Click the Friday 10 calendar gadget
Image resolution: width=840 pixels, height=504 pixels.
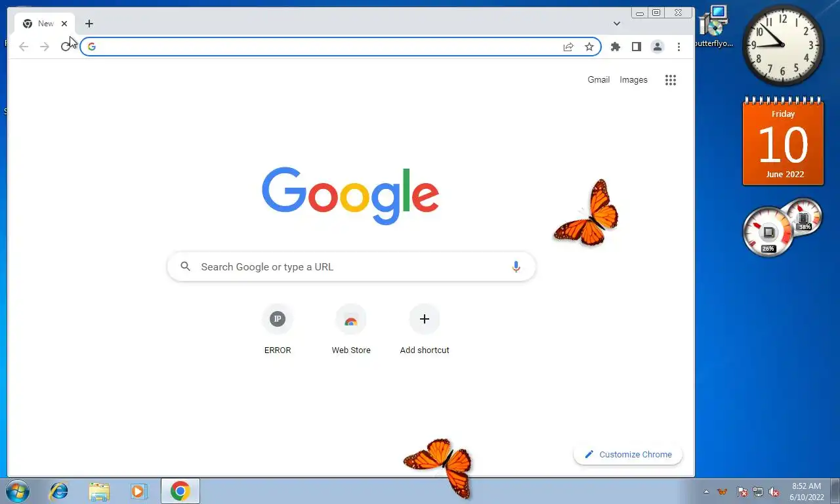[783, 141]
